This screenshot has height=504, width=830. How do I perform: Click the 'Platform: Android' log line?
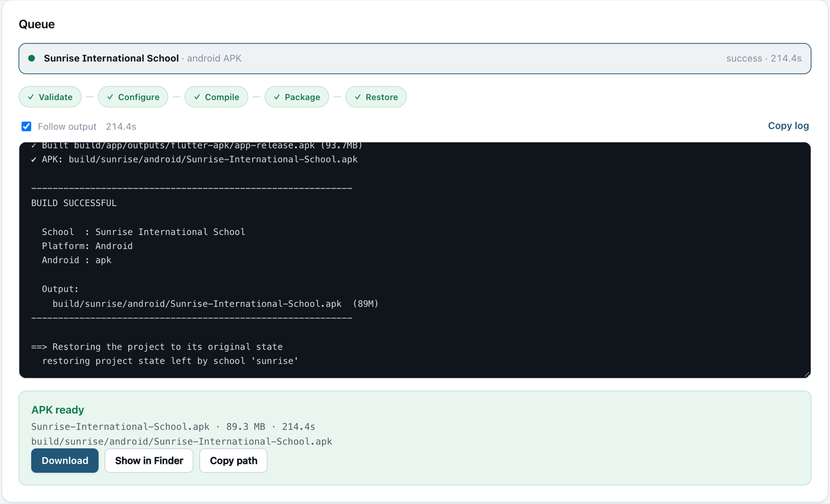(87, 246)
